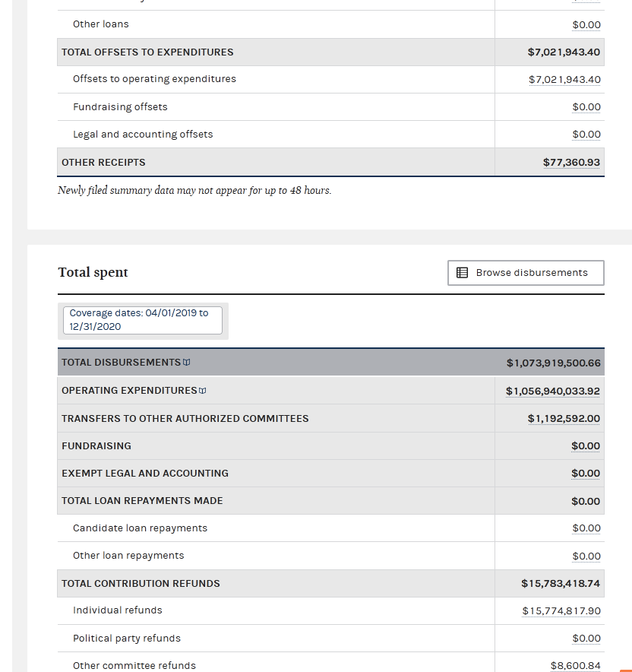Click "TRANSFERS TO OTHER AUTHORIZED COMMITTEES" label

click(x=185, y=419)
